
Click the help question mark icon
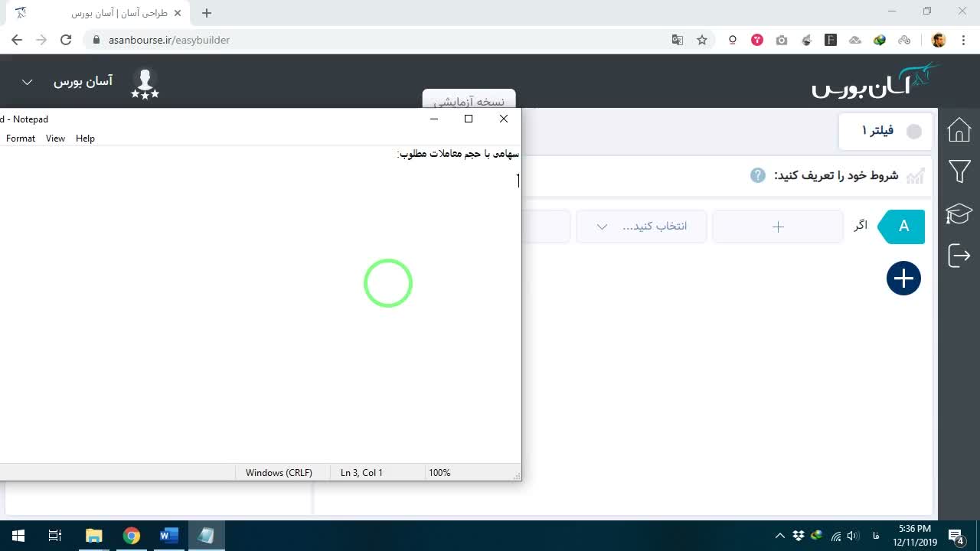758,175
